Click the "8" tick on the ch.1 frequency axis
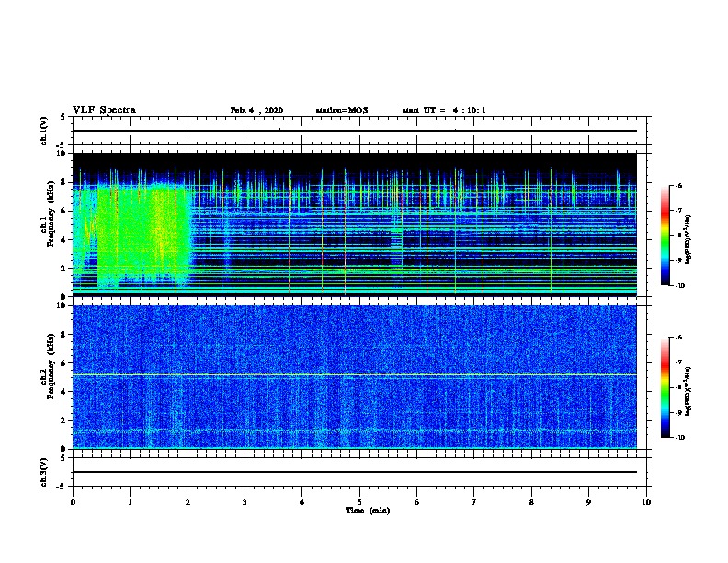Viewport: 728px width, 563px height. [x=63, y=182]
